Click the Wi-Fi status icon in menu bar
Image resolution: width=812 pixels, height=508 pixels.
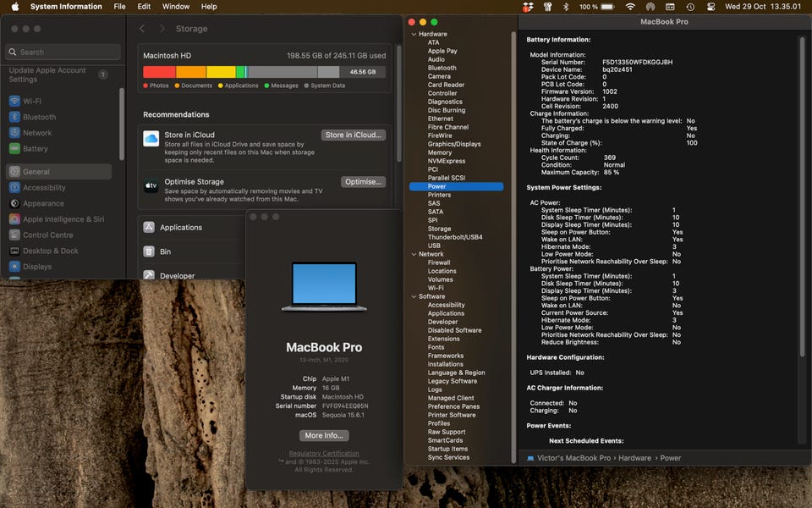coord(629,7)
